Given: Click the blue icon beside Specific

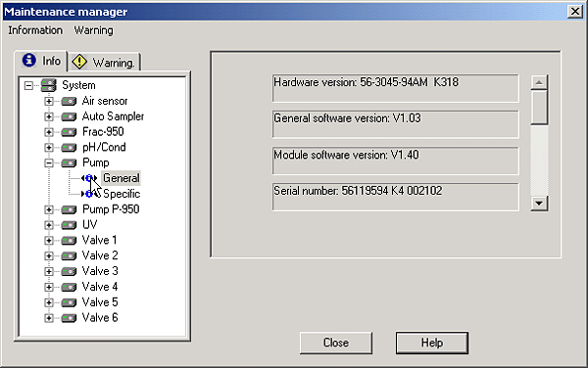Looking at the screenshot, I should coord(90,194).
